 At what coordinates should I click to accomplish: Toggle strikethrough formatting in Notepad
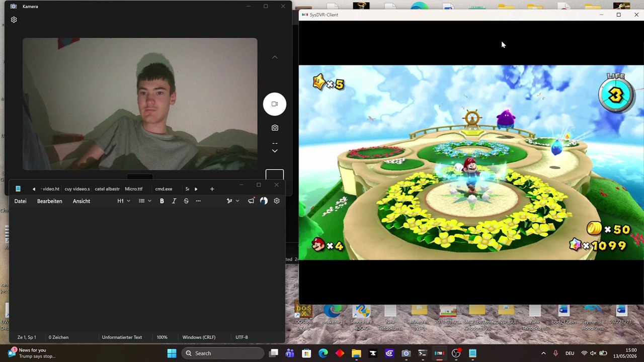point(186,201)
